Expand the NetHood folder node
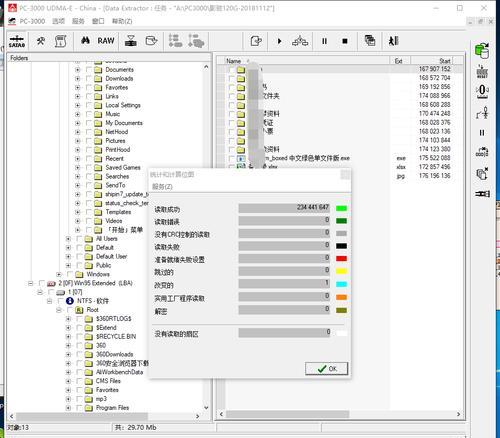Viewport: 500px width, 438px height. coord(77,132)
